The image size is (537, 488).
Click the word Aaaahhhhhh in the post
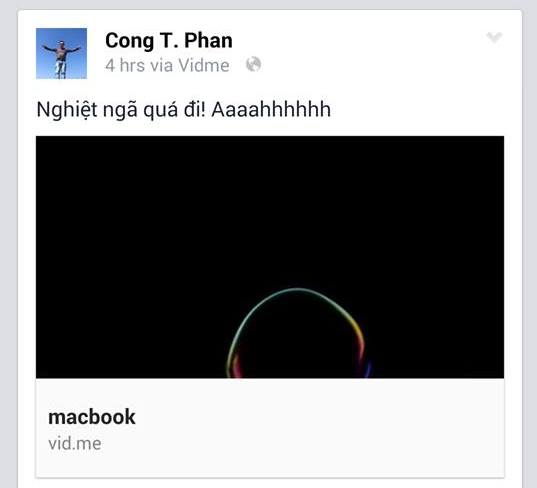[271, 110]
